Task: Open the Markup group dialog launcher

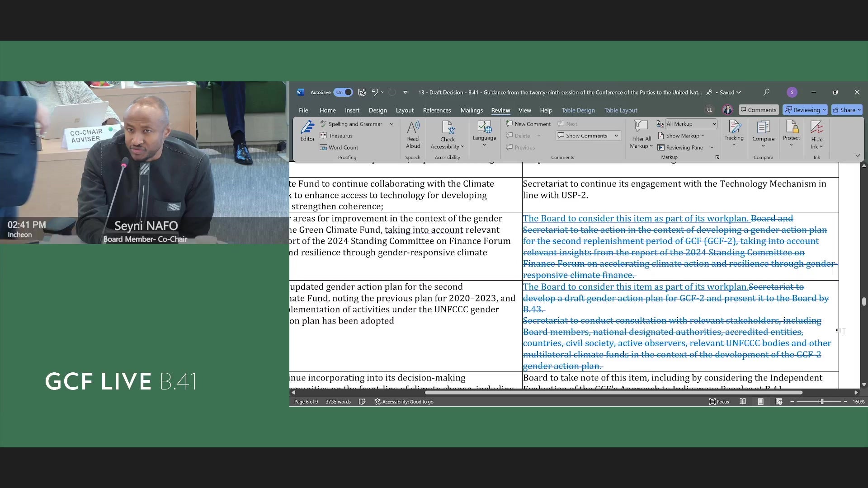Action: coord(717,157)
